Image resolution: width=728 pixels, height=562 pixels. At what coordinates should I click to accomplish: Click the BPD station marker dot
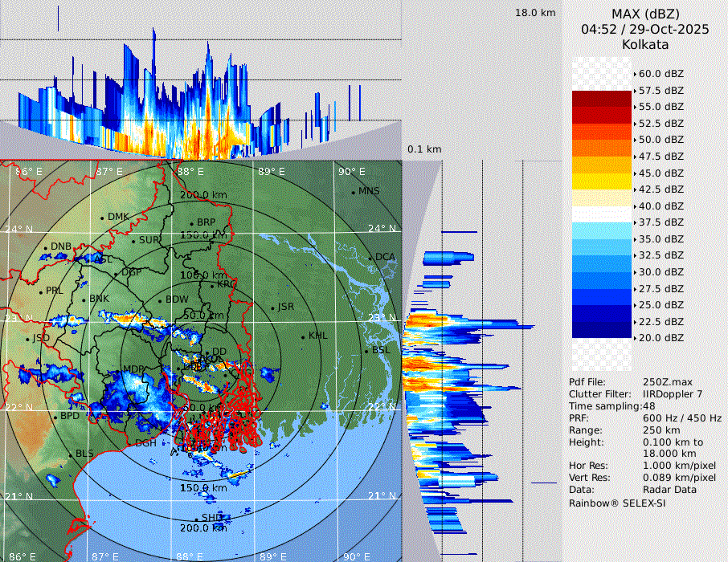pos(55,417)
